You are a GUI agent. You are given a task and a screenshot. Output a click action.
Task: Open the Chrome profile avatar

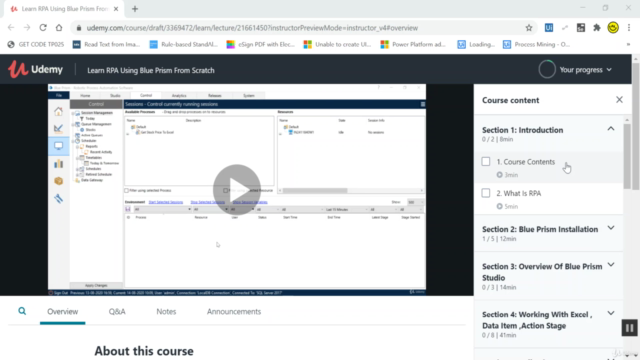(x=613, y=27)
